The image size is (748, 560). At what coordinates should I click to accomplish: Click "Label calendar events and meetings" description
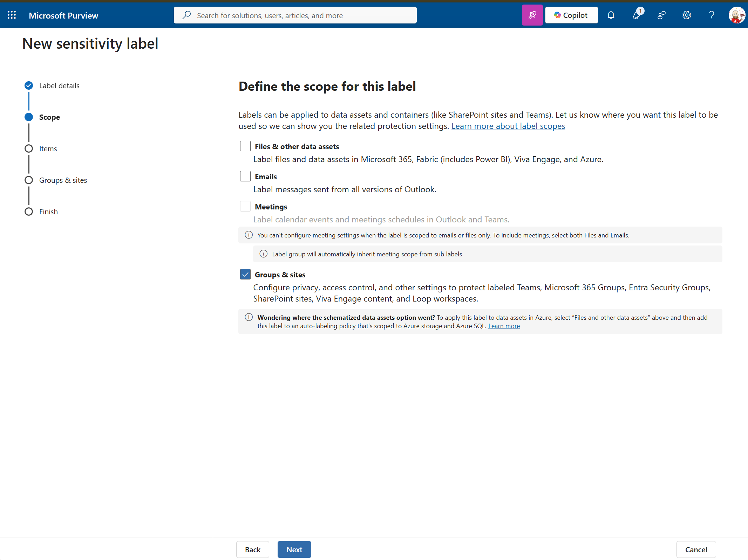381,220
